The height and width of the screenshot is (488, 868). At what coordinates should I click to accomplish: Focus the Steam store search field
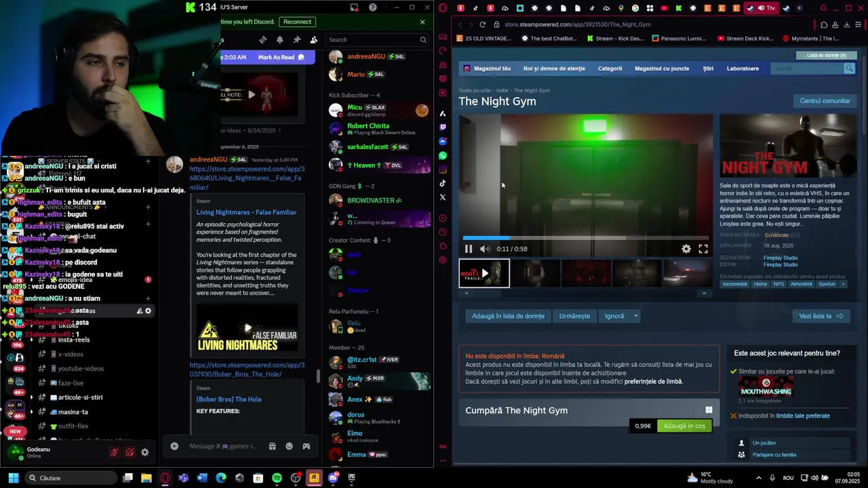tap(807, 68)
